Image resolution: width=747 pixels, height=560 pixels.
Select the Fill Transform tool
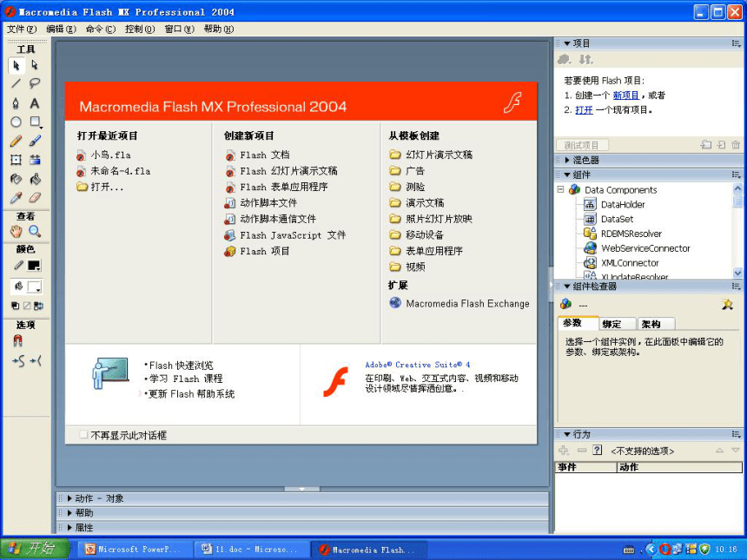[x=35, y=160]
